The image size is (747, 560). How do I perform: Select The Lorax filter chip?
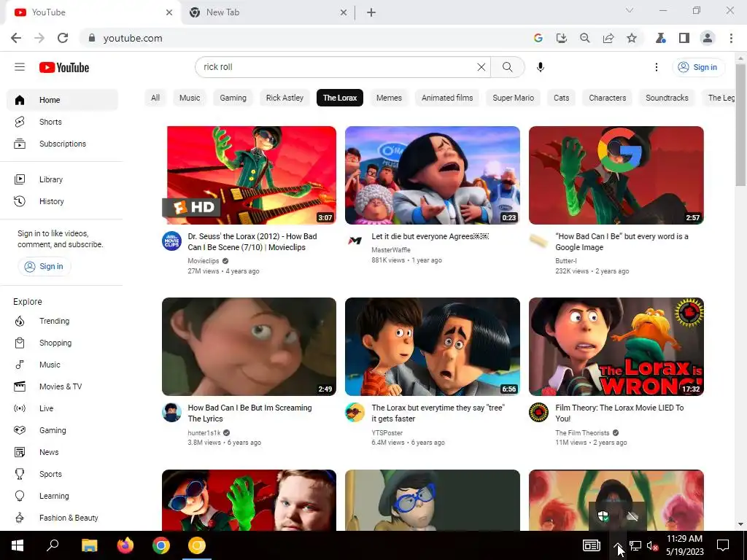pos(340,98)
